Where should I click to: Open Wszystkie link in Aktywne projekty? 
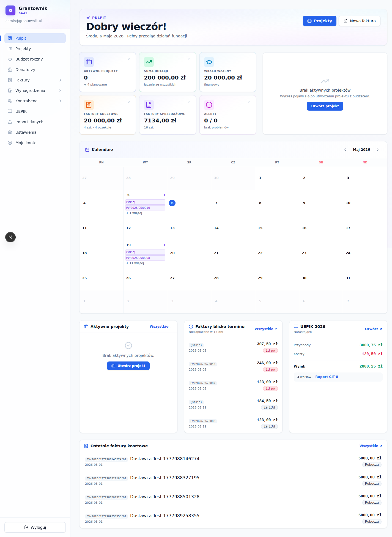coord(161,327)
